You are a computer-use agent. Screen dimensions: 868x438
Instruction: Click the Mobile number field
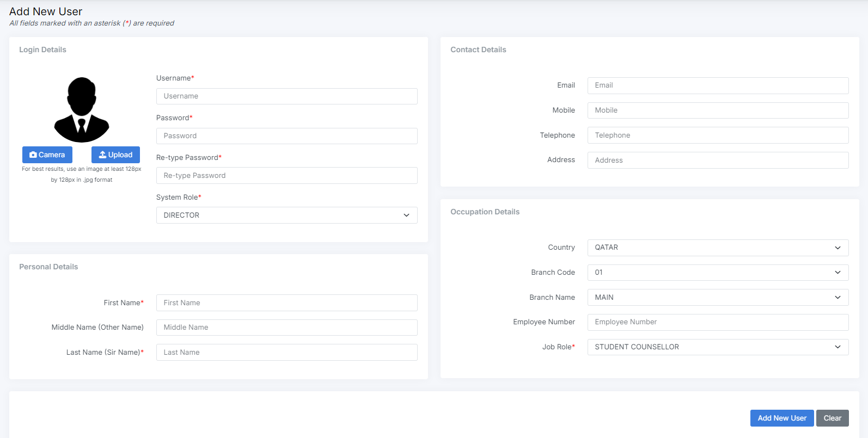pyautogui.click(x=717, y=110)
